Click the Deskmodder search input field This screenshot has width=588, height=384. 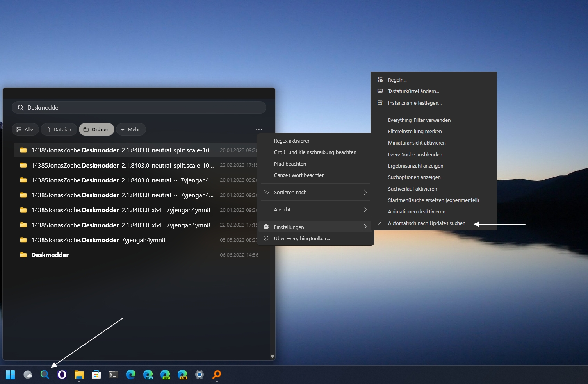point(139,108)
